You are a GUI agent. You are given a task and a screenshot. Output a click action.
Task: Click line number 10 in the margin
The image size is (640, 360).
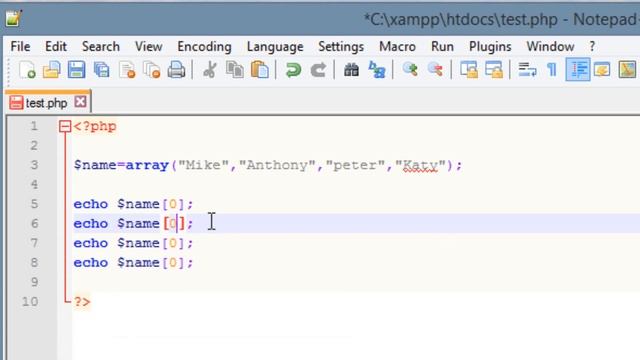click(x=30, y=302)
